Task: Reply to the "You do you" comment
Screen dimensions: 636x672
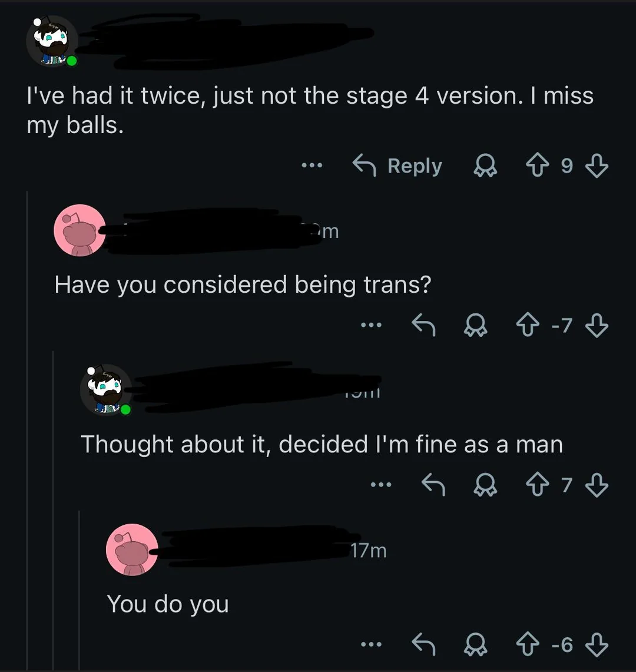Action: [423, 644]
